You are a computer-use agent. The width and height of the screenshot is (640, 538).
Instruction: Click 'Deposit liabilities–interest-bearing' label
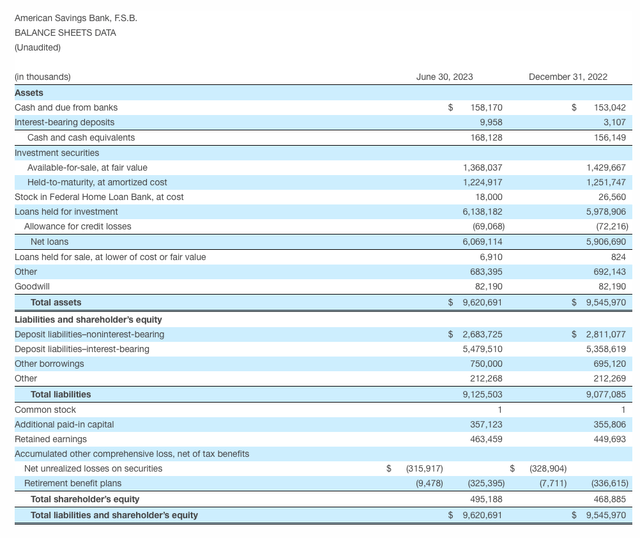[x=82, y=349]
